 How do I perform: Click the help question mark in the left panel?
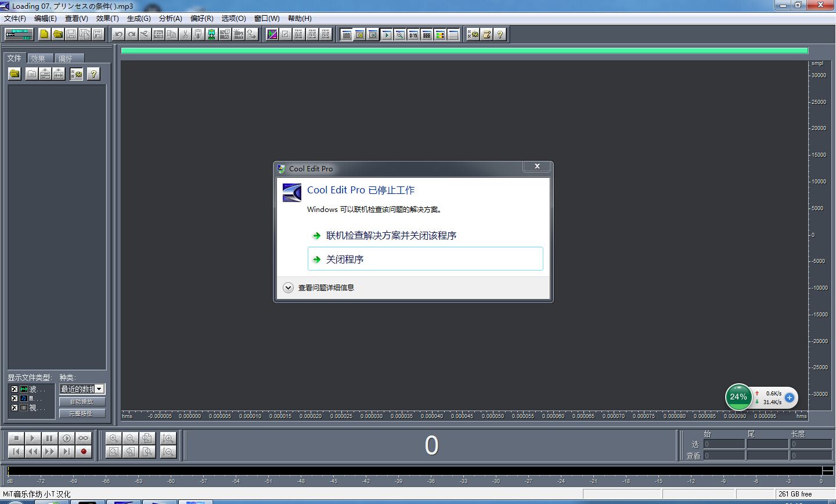point(93,74)
